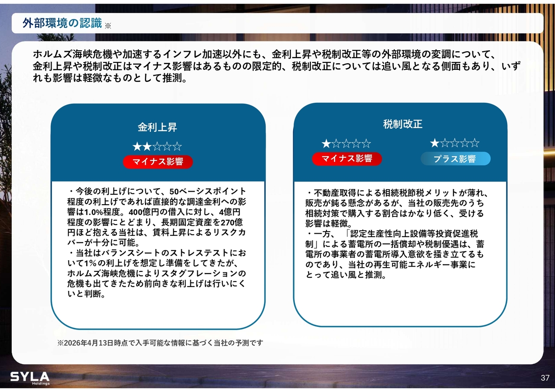Click the ※ mark beside the slide title
The width and height of the screenshot is (555, 392).
tap(108, 26)
